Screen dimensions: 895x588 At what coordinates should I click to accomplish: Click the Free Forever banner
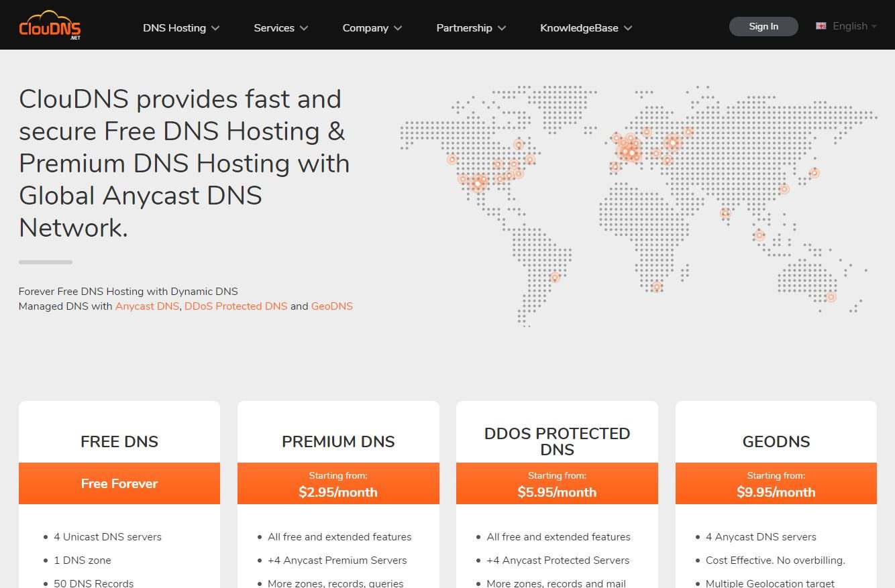[119, 483]
